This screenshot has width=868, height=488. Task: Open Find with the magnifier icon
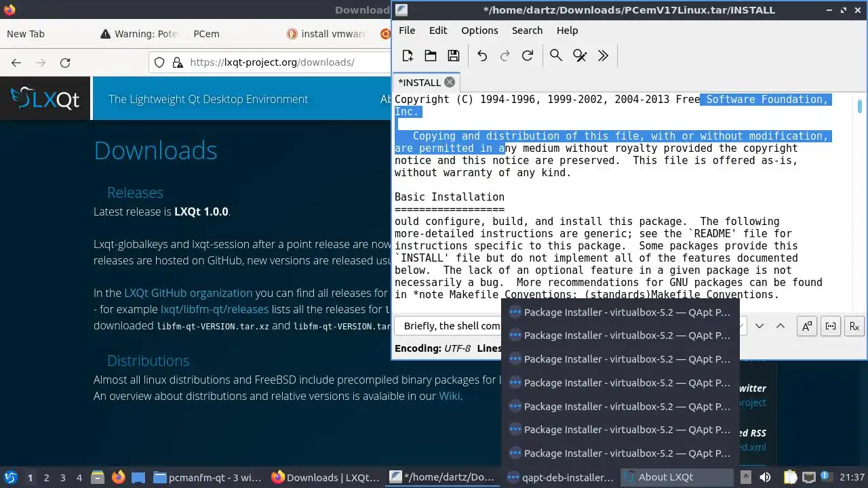tap(556, 56)
